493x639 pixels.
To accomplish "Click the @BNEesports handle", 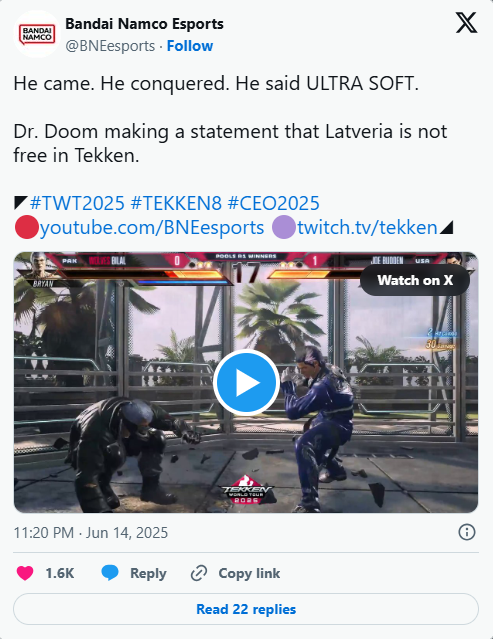I will point(110,46).
